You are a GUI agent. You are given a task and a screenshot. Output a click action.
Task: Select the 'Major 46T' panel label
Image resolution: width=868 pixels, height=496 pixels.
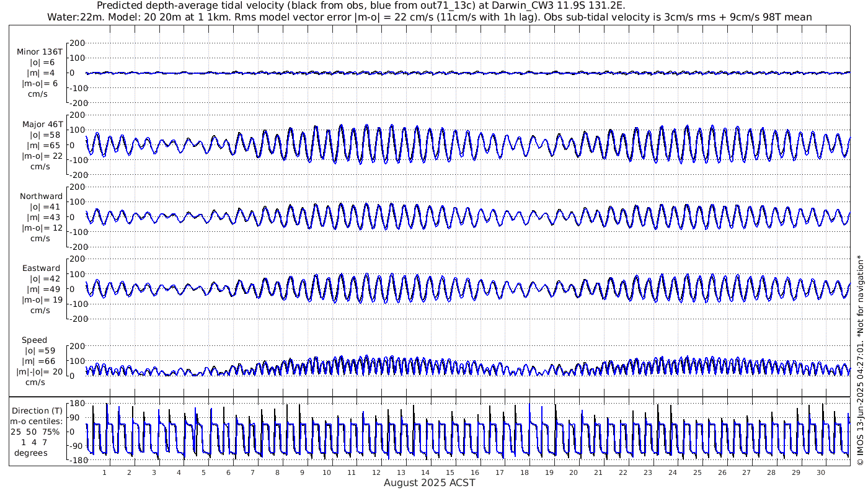pyautogui.click(x=40, y=124)
